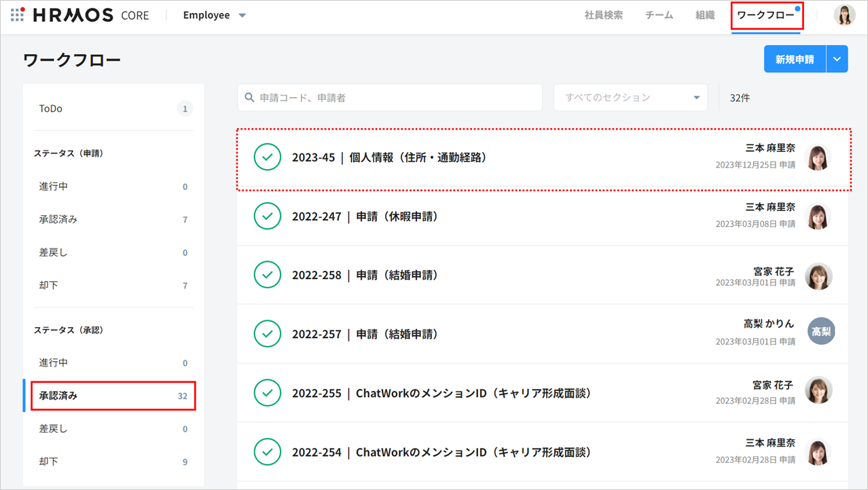Click the HRMOS CORE logo

click(90, 15)
